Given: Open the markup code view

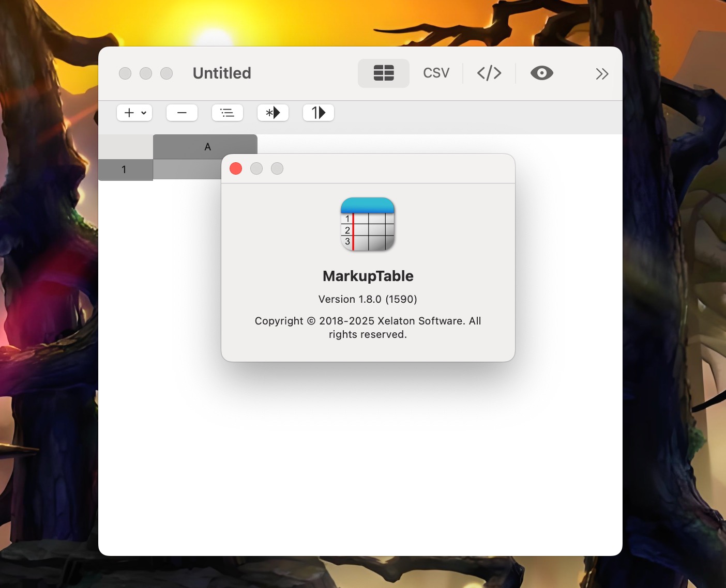Looking at the screenshot, I should click(x=489, y=73).
